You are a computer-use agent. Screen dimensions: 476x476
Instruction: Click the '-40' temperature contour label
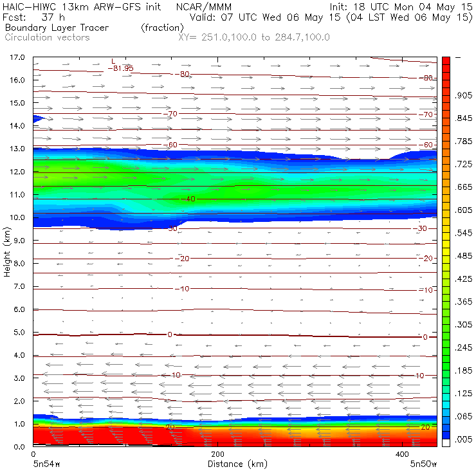click(188, 199)
